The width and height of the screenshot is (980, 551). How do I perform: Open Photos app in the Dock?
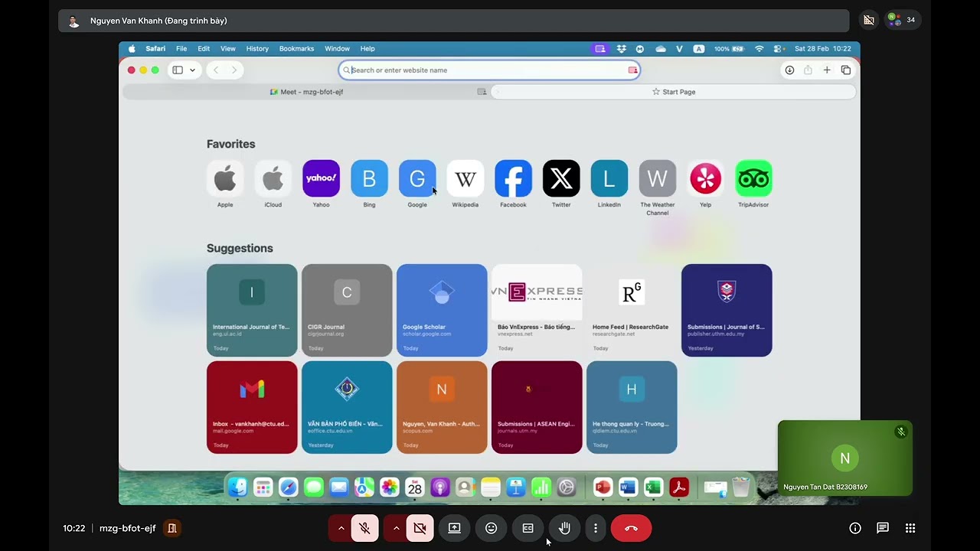[x=390, y=487]
